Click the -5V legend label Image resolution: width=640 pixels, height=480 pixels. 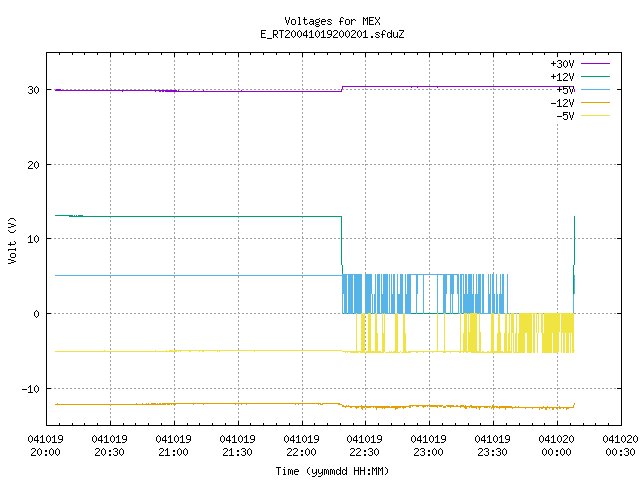565,116
